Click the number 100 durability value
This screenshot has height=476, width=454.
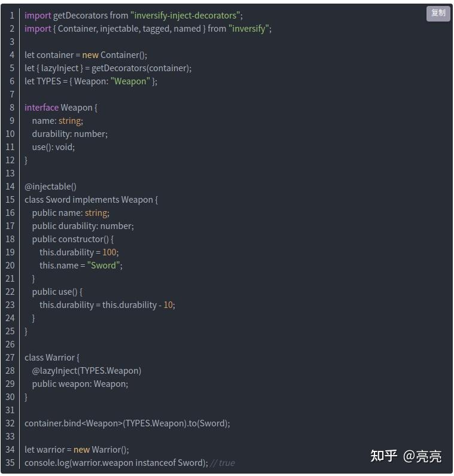[x=109, y=252]
